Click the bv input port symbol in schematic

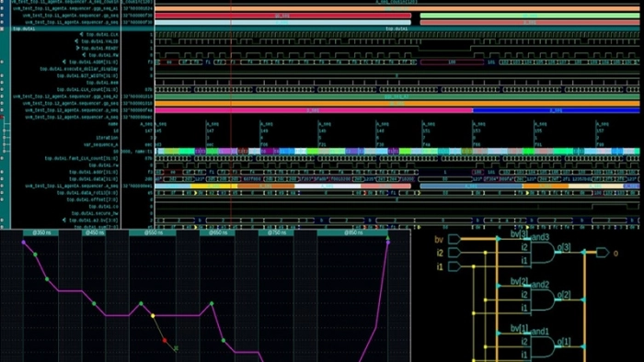click(x=454, y=239)
